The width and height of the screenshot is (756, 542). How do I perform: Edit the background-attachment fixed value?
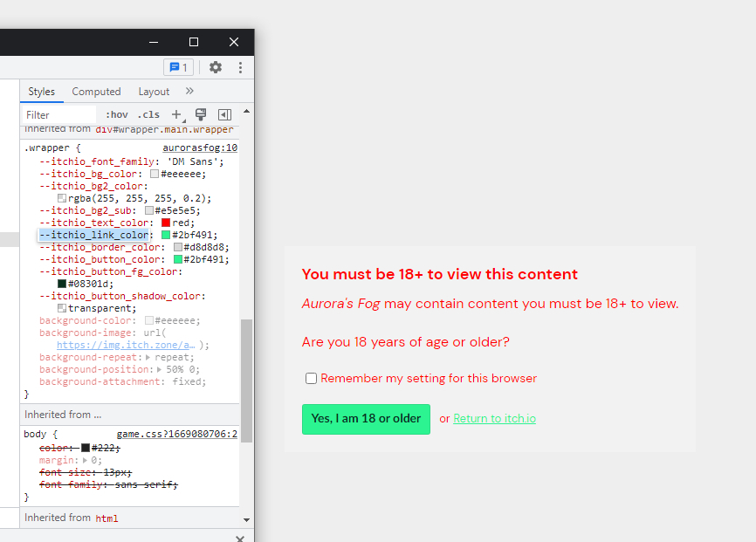(188, 382)
